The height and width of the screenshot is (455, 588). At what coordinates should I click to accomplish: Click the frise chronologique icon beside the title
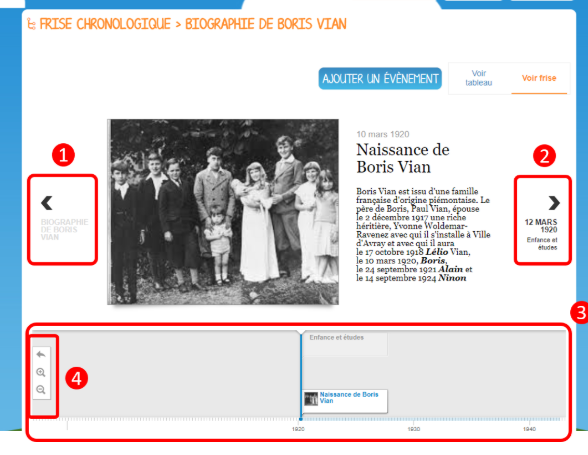(x=32, y=24)
